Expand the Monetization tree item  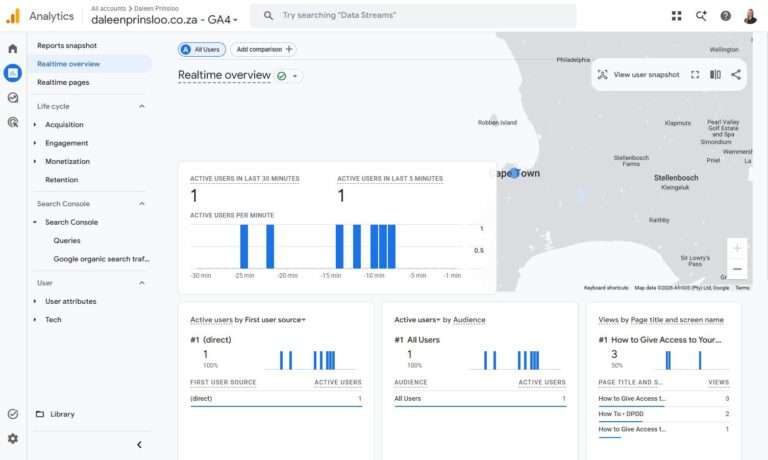point(35,162)
